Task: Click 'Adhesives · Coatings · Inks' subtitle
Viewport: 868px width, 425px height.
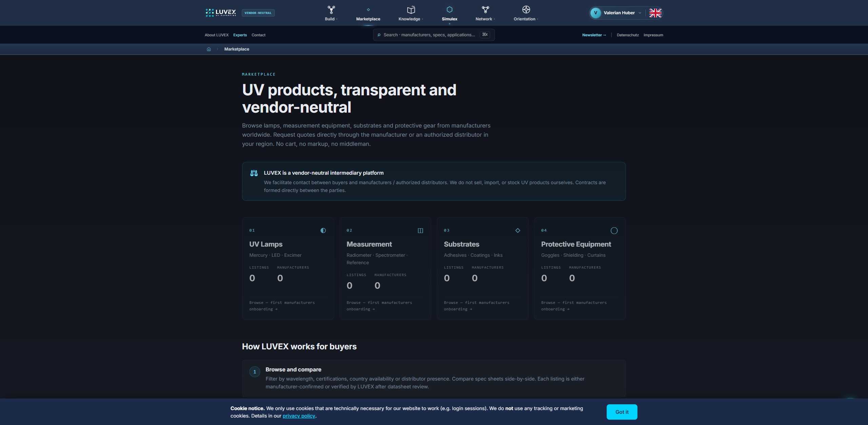Action: tap(473, 255)
